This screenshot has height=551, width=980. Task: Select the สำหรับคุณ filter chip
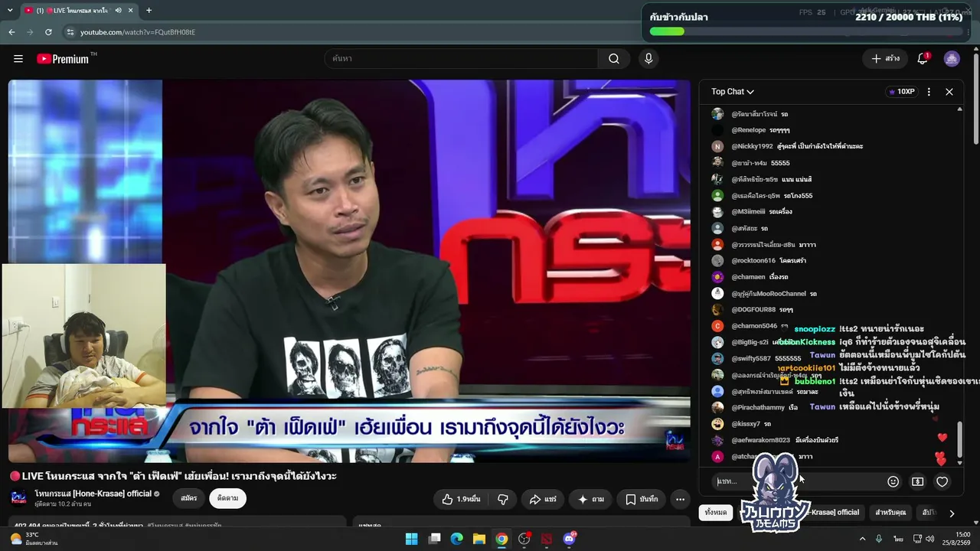pyautogui.click(x=890, y=513)
